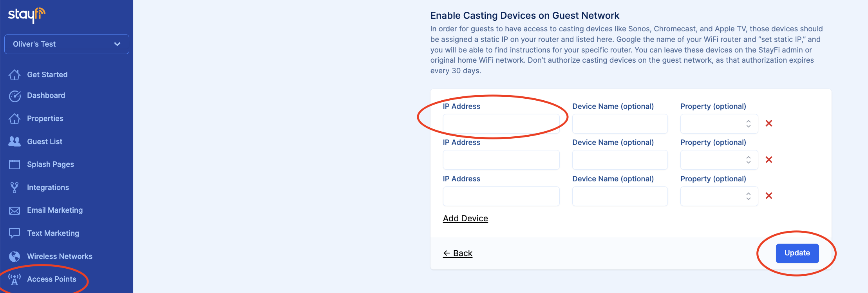Click the Update button
868x293 pixels.
(797, 253)
